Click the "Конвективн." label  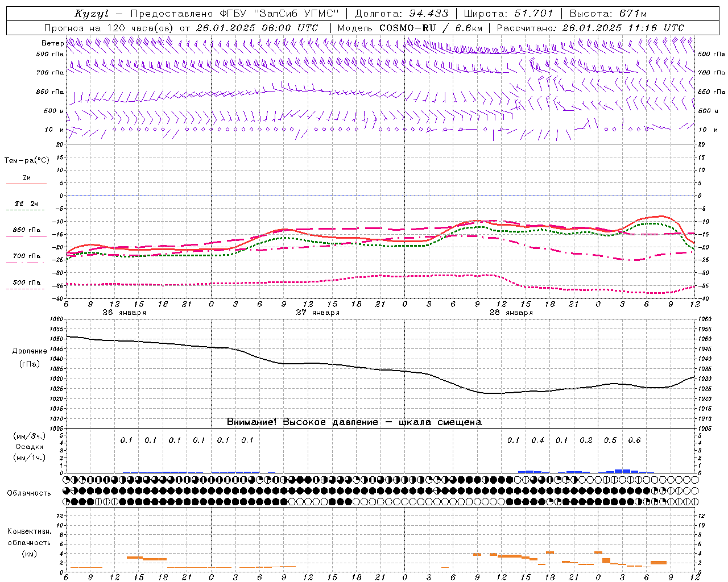[x=29, y=531]
